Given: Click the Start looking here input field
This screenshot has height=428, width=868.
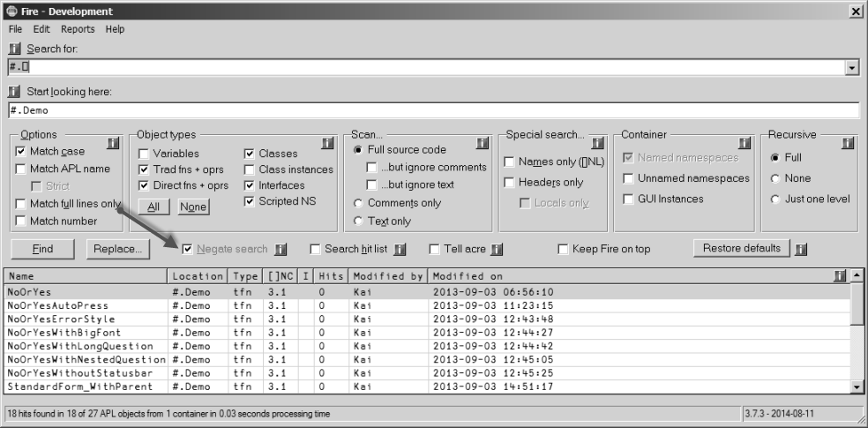Looking at the screenshot, I should coord(433,110).
